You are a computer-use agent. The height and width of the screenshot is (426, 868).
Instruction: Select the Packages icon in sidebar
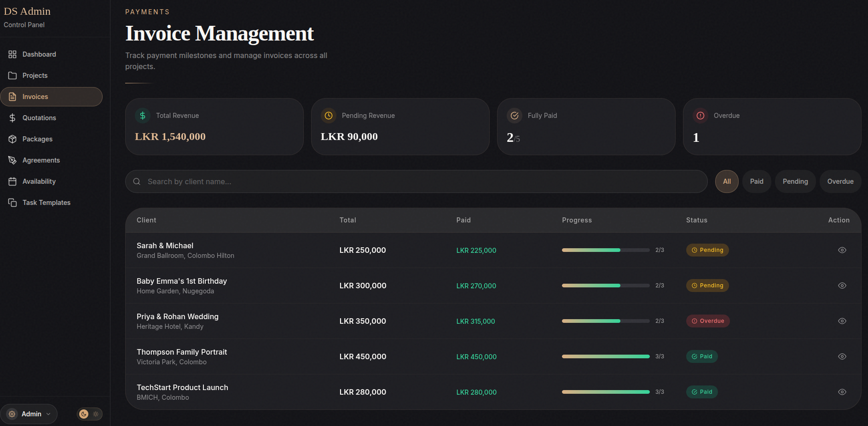[x=12, y=139]
